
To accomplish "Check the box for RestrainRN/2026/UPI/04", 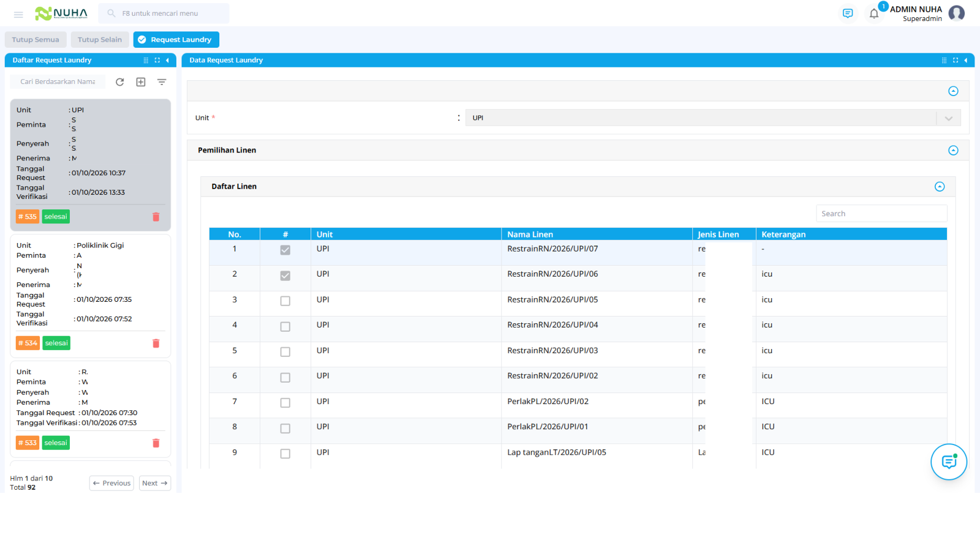I will 285,327.
